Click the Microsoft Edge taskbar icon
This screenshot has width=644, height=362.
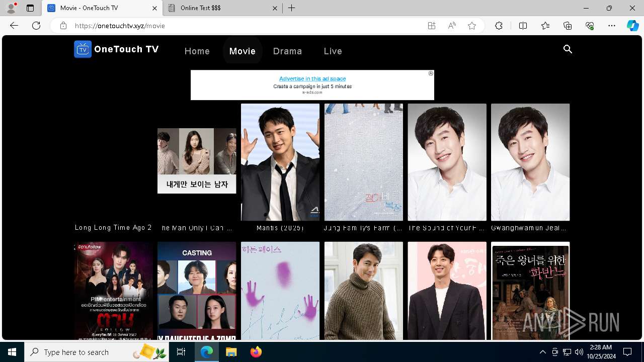[x=207, y=352]
